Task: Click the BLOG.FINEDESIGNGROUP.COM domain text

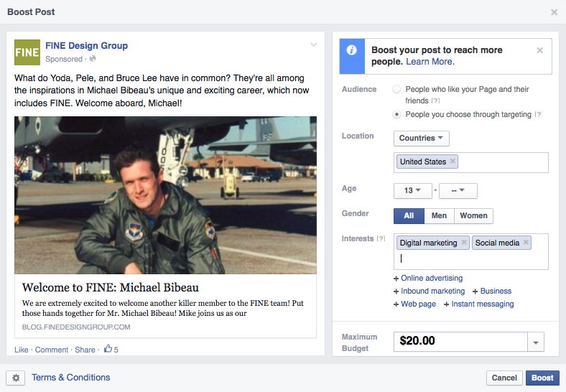Action: [x=76, y=327]
